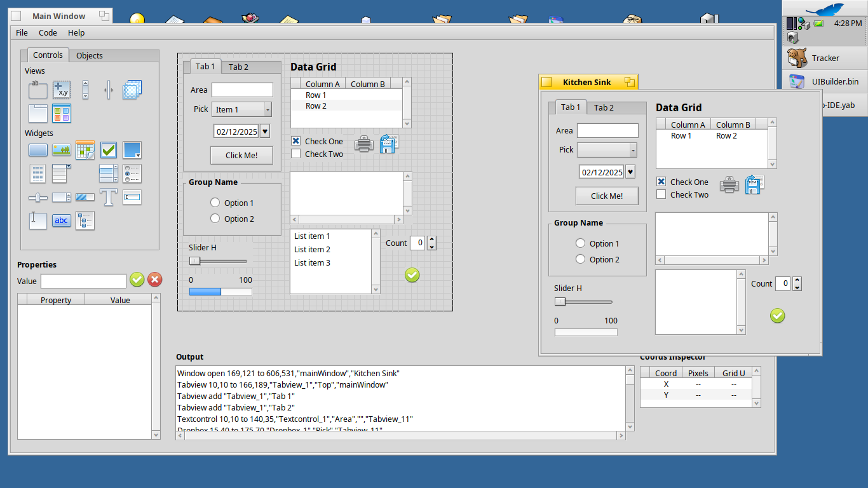
Task: Click the Value input field in Properties
Action: coord(84,281)
